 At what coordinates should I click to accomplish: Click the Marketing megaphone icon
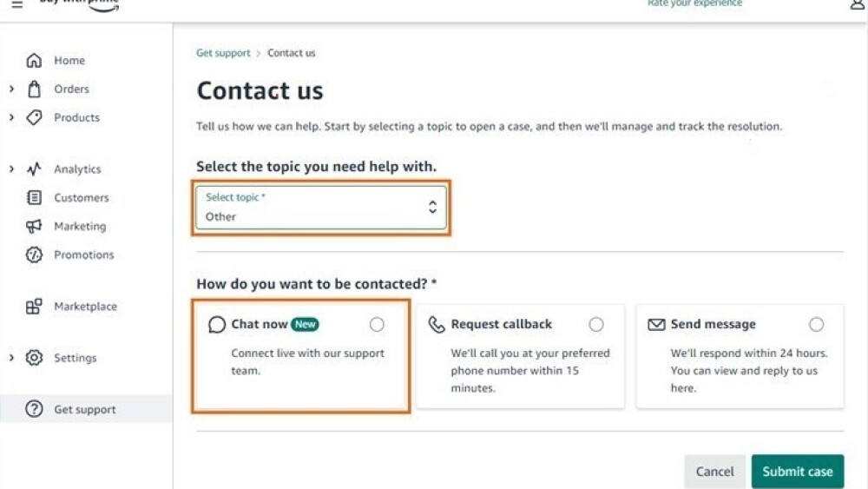click(34, 227)
